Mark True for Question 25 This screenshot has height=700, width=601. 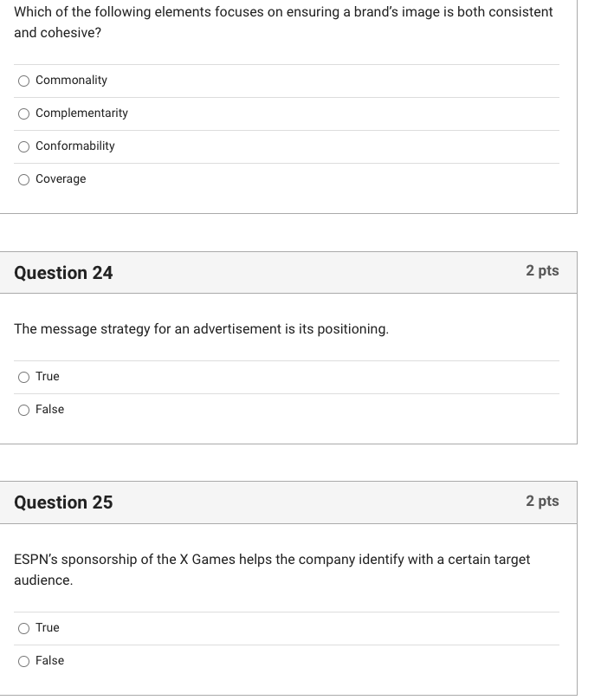pos(23,628)
